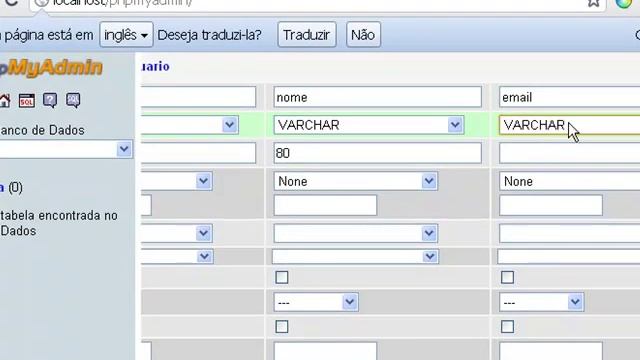Screen dimensions: 640x360
Task: Click the 'tabela encontrada no' sidebar text
Action: [x=59, y=216]
